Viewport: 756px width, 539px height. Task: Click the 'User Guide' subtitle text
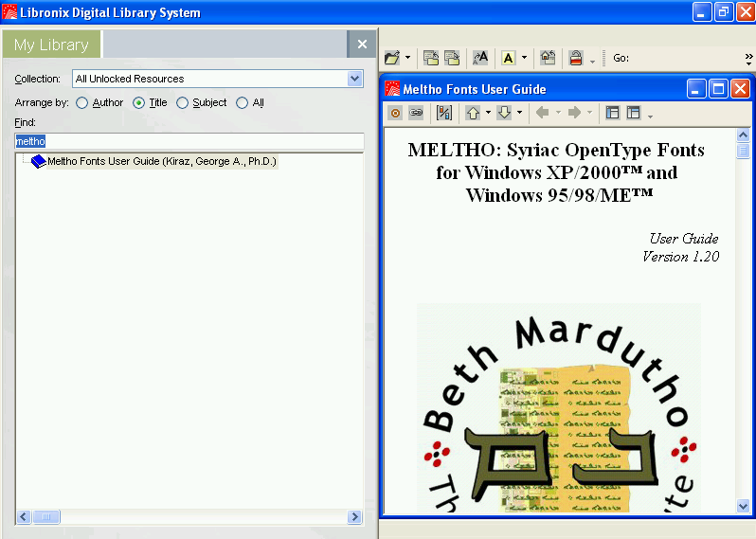[684, 239]
